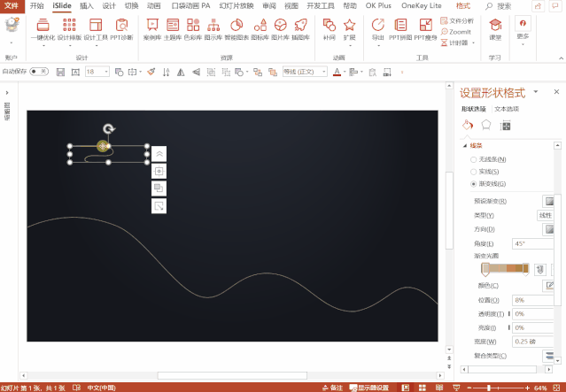The image size is (566, 392).
Task: Switch to 文本选项 text options tab
Action: point(507,109)
